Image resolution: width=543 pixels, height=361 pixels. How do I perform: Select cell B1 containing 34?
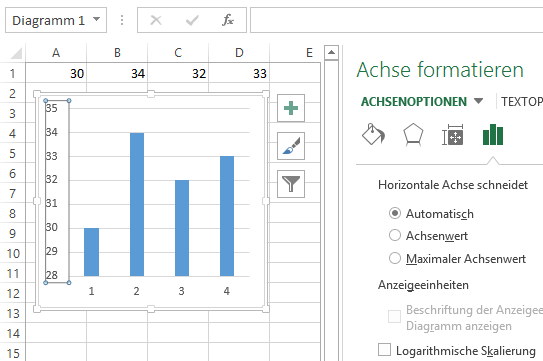117,73
